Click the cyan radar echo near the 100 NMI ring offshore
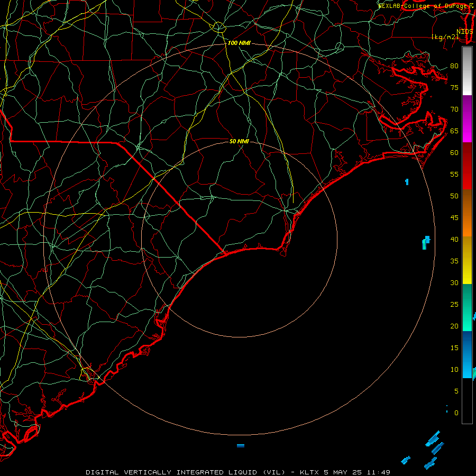 tap(426, 242)
